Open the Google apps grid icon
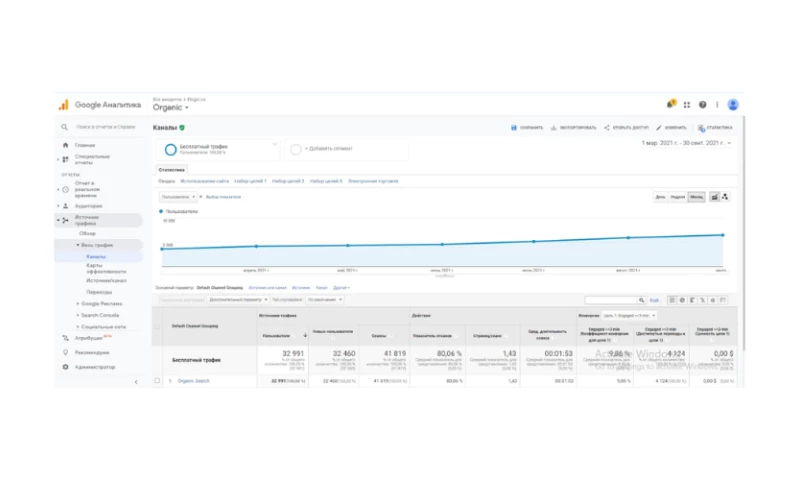Viewport: 800px width, 480px height. (x=688, y=104)
